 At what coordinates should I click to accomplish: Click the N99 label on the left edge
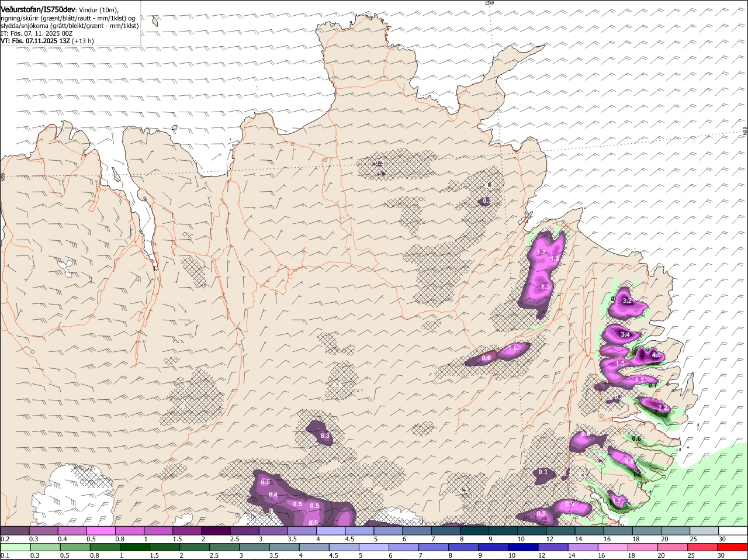[3, 177]
